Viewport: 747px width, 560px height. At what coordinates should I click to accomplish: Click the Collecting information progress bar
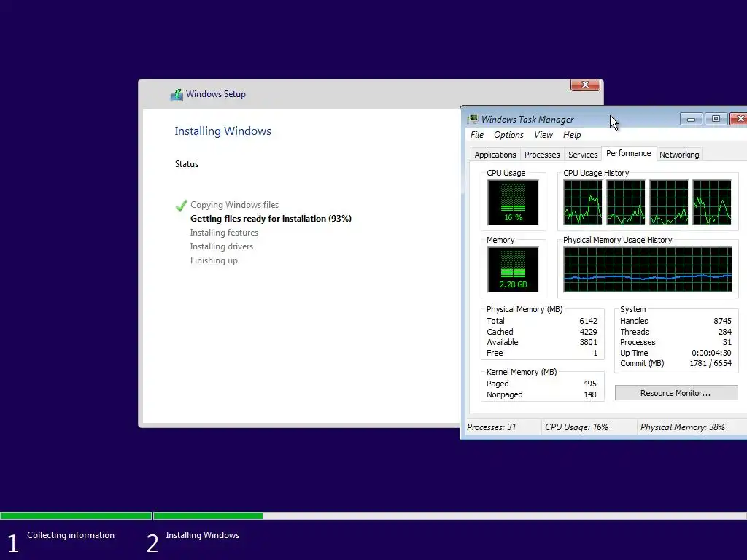(x=76, y=516)
